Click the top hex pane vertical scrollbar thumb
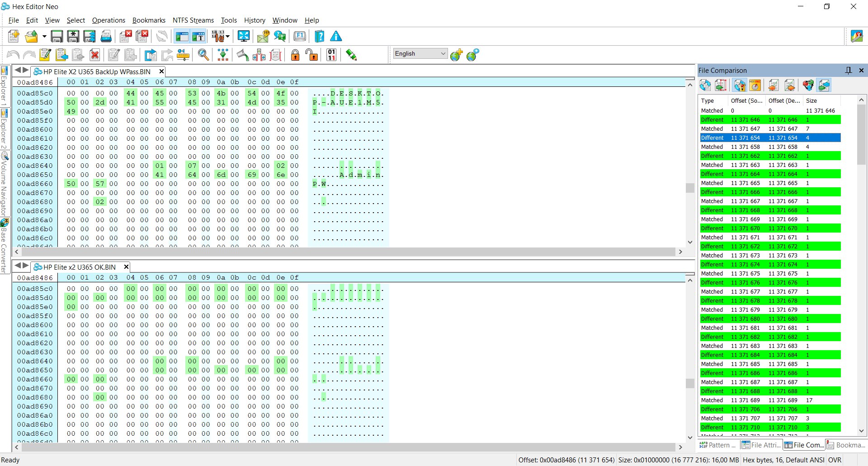Image resolution: width=868 pixels, height=466 pixels. pyautogui.click(x=690, y=188)
